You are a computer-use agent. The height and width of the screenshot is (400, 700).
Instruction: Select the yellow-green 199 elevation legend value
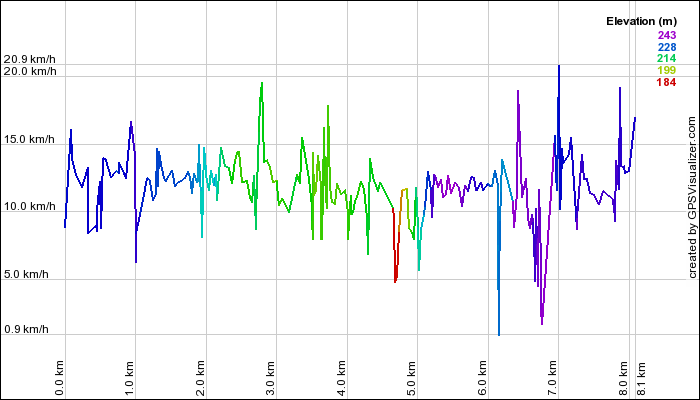(x=667, y=70)
